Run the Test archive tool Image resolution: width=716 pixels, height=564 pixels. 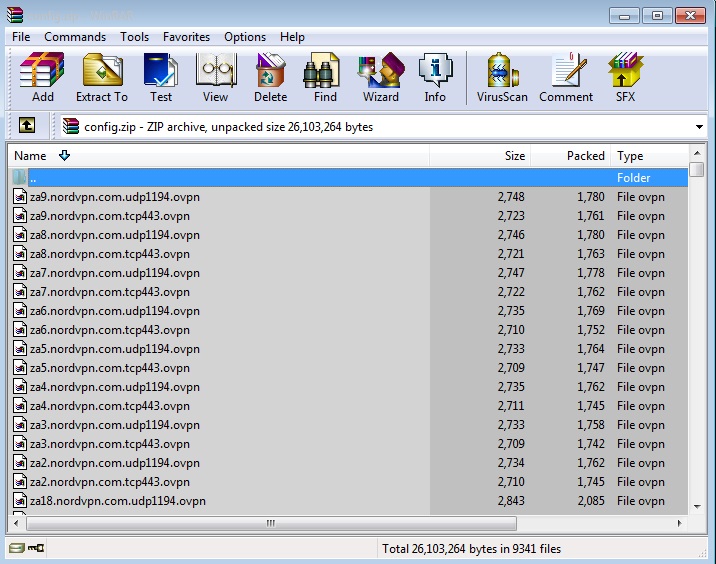pyautogui.click(x=161, y=77)
